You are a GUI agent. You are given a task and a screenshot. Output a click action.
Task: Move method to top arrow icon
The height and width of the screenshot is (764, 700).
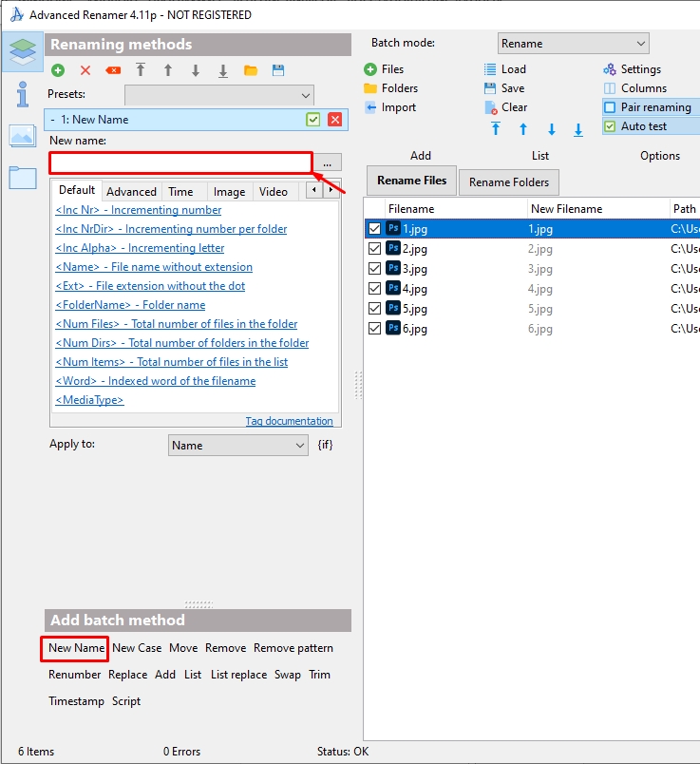point(141,70)
